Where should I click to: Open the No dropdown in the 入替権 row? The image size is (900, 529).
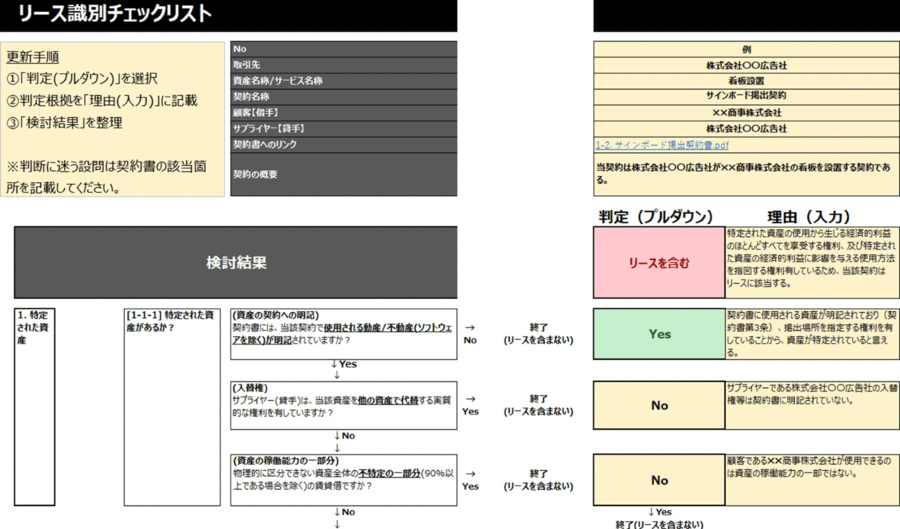tap(659, 405)
